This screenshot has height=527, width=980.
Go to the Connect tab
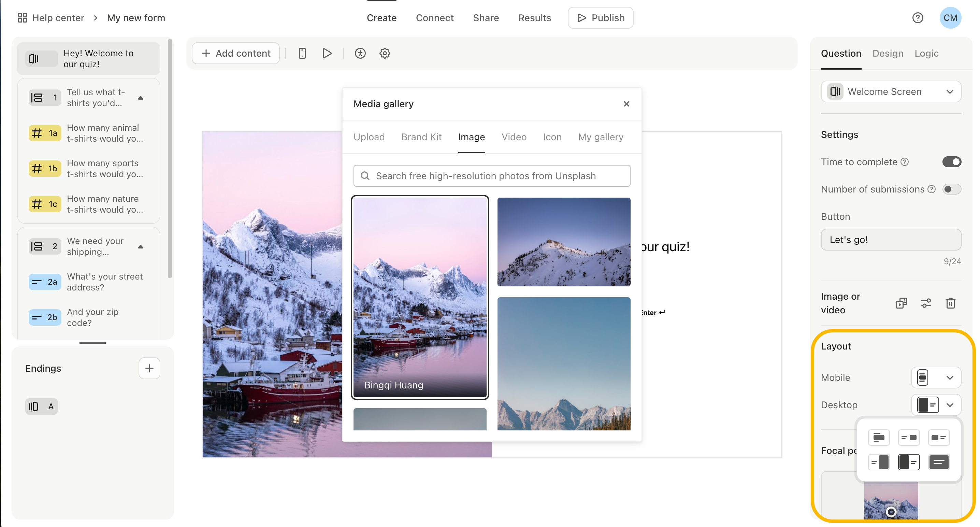coord(434,18)
